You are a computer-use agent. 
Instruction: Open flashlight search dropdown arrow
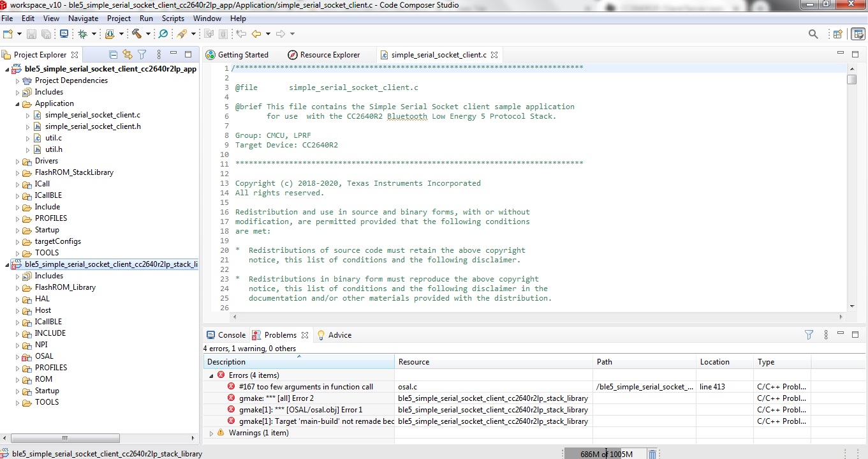(193, 34)
